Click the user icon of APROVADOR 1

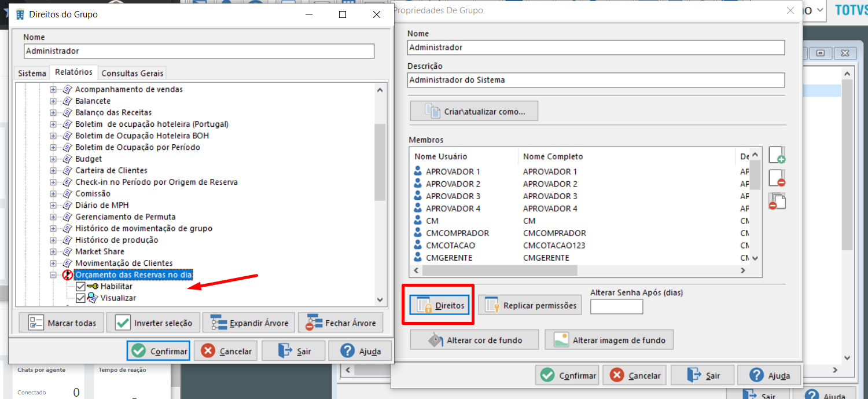(418, 171)
